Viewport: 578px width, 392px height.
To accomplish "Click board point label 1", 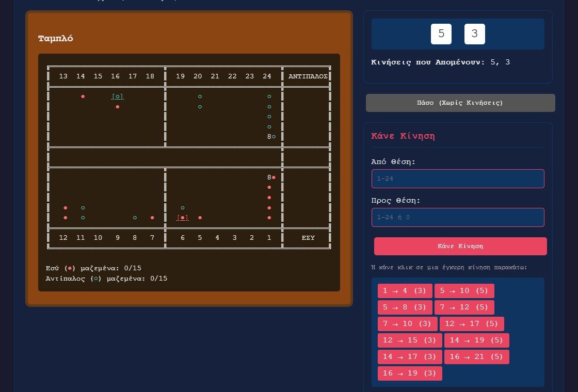I will (269, 238).
